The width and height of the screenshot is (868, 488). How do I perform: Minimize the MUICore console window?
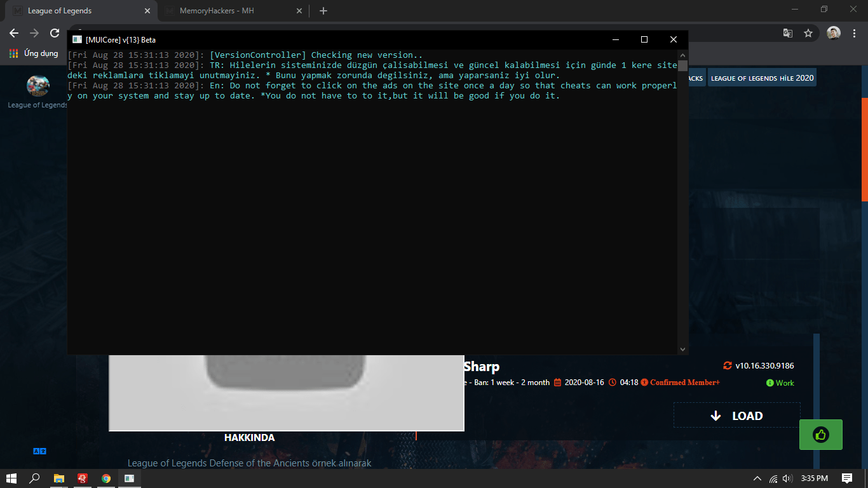click(615, 39)
